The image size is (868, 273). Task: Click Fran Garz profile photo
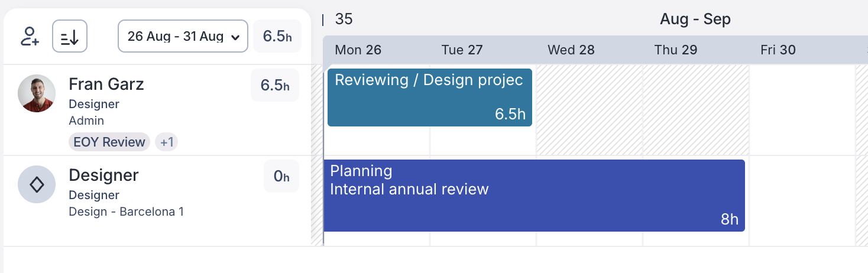(x=37, y=93)
